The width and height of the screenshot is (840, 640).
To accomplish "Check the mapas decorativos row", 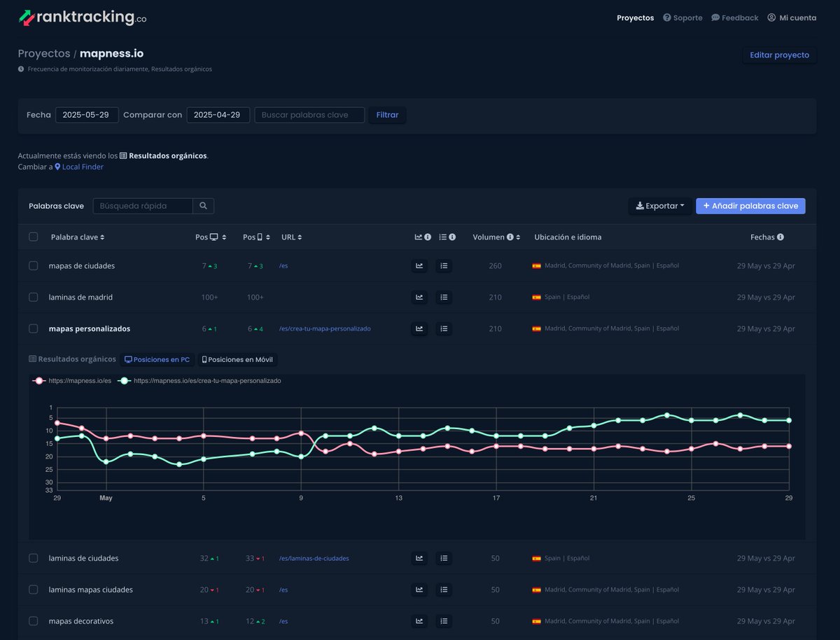I will tap(33, 621).
